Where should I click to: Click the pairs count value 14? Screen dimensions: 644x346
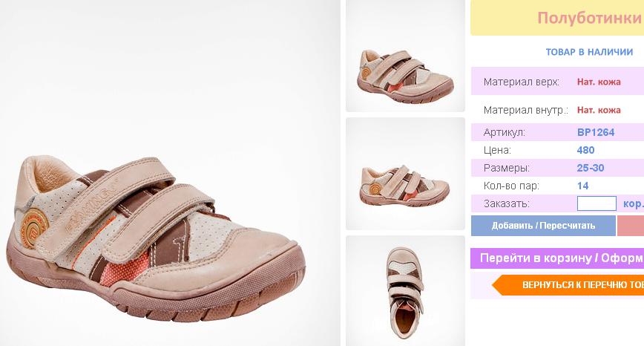tap(582, 186)
